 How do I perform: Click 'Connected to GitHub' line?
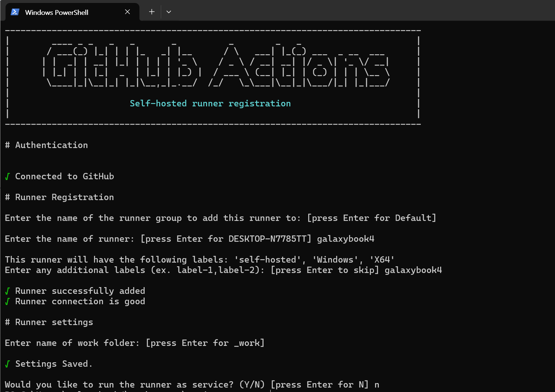pos(64,176)
